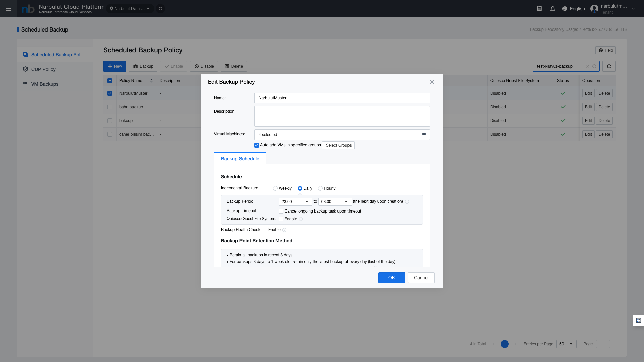644x362 pixels.
Task: Click the Disable toolbar button
Action: tap(204, 66)
